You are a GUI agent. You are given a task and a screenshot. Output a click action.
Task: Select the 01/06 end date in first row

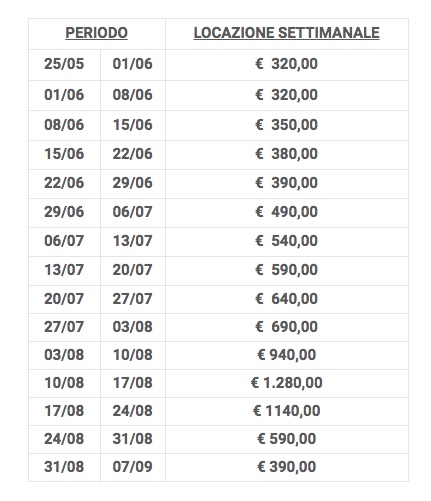(x=132, y=64)
